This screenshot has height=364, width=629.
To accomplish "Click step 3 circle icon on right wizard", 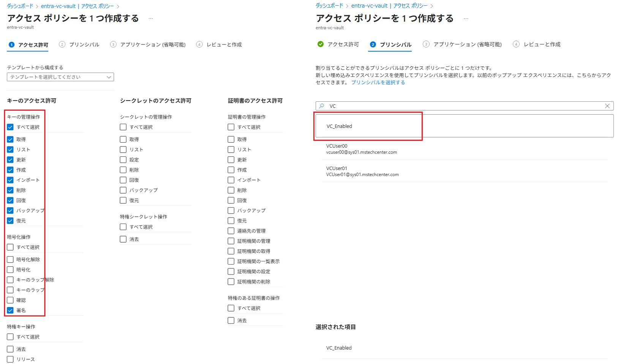I will pyautogui.click(x=426, y=44).
